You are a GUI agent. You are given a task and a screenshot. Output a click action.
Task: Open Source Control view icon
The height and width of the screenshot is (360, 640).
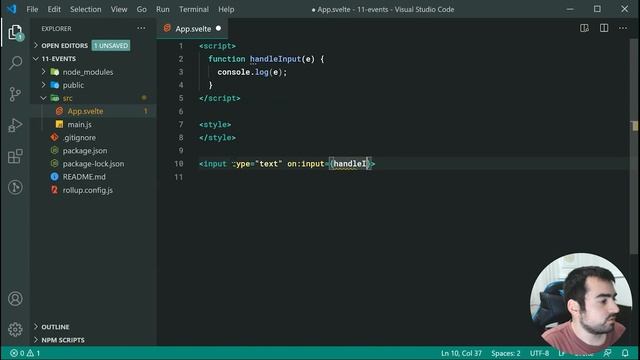point(15,94)
